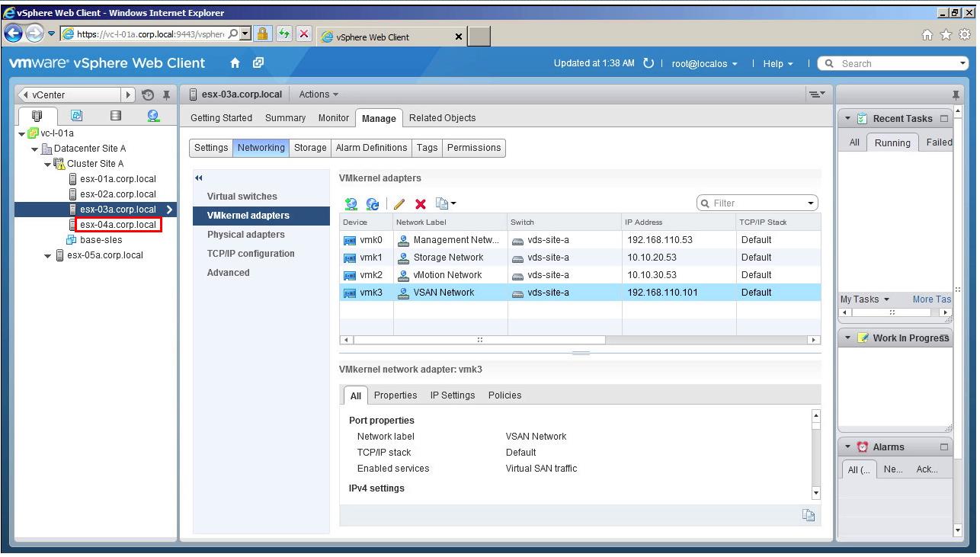Open the Getting Started tab

coord(221,118)
